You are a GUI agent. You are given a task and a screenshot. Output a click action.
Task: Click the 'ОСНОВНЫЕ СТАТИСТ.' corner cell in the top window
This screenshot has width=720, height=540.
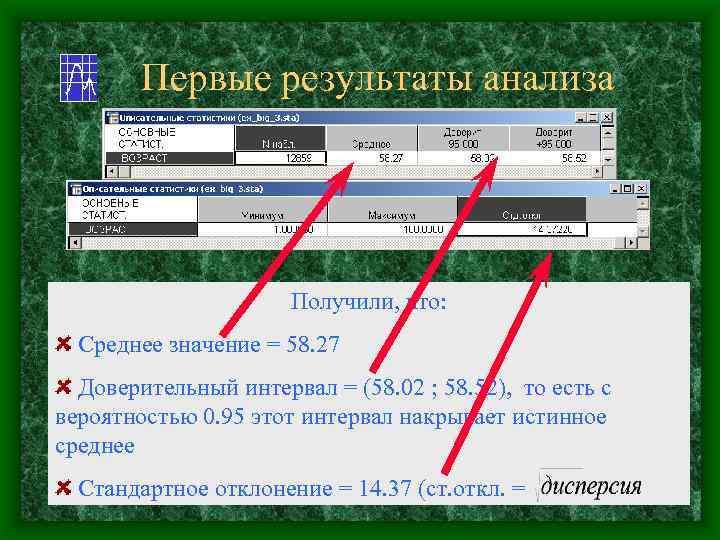coord(170,138)
